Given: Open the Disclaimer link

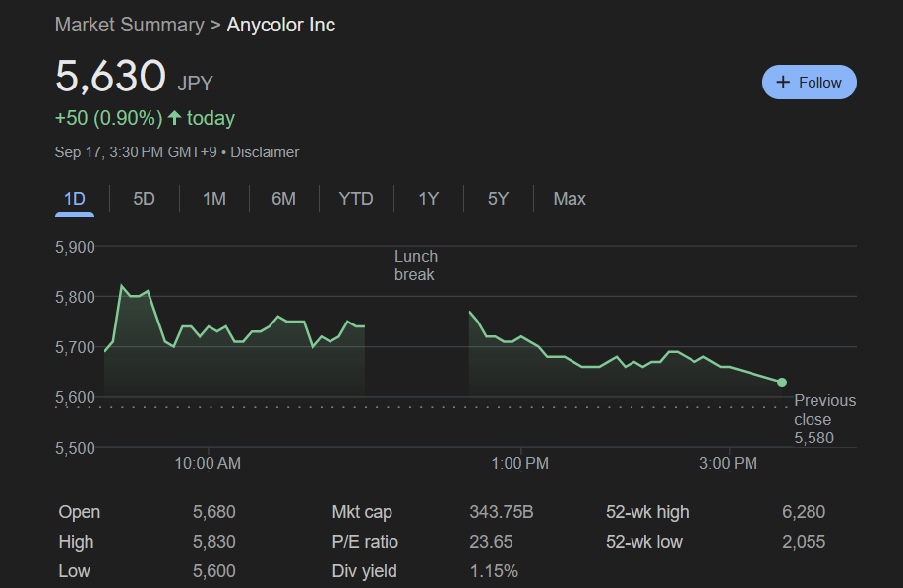Looking at the screenshot, I should (265, 152).
